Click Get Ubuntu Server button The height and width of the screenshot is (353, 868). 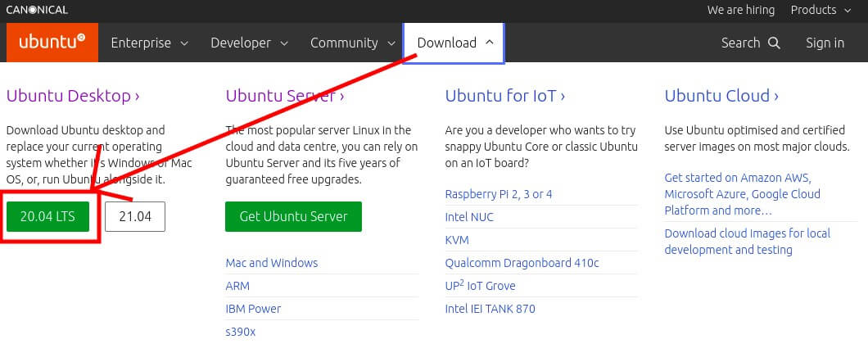[x=293, y=216]
